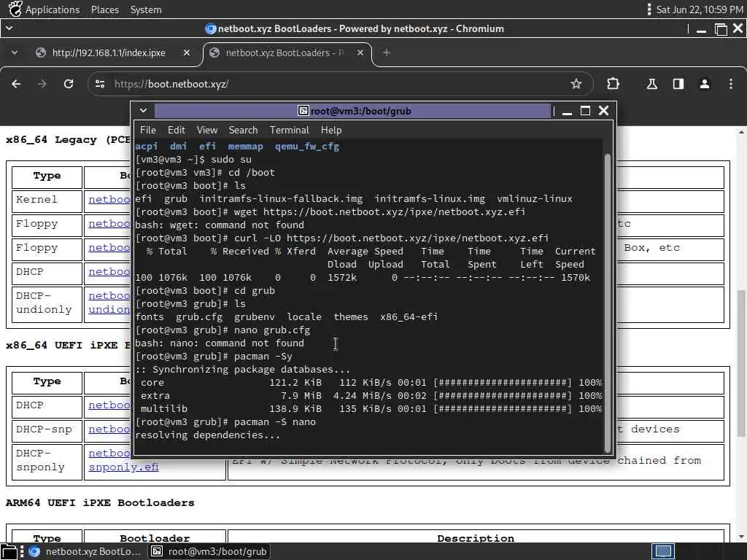The image size is (747, 560).
Task: Reload the boot.netboot.xyz page
Action: point(69,84)
